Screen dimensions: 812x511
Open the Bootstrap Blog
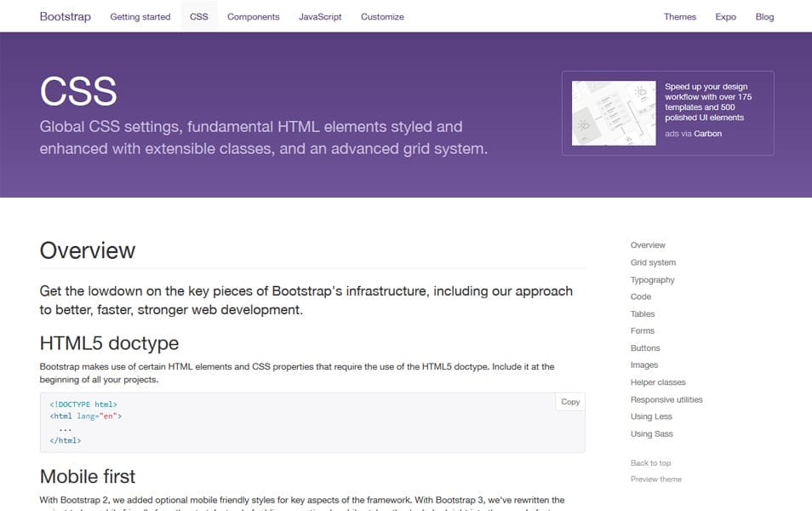764,16
